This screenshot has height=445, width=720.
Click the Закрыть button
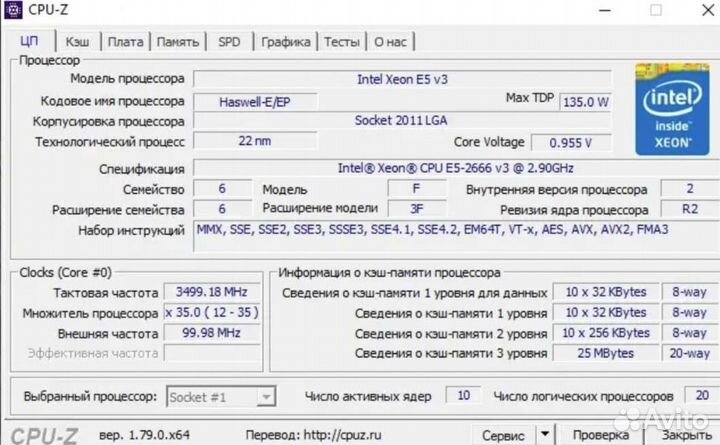tap(686, 435)
